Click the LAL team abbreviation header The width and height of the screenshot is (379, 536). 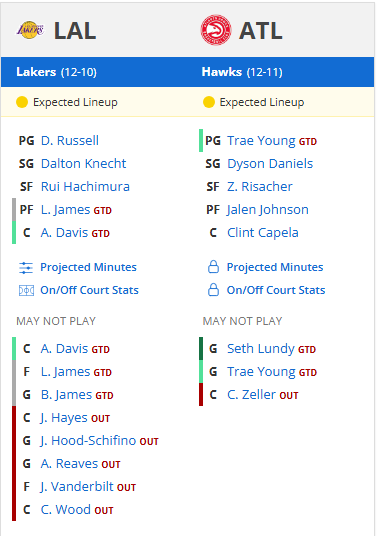pyautogui.click(x=75, y=31)
